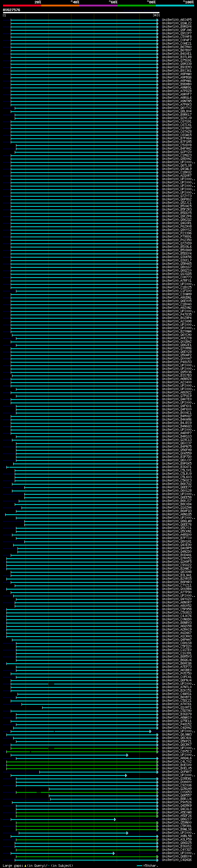Select the UniRef100_C5KUC3 label

point(177,481)
